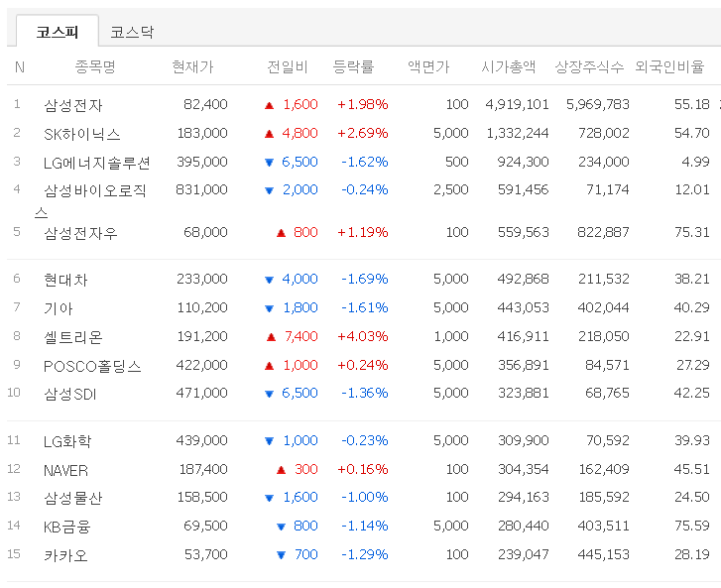
Task: Open the NAVER stock link
Action: click(65, 470)
